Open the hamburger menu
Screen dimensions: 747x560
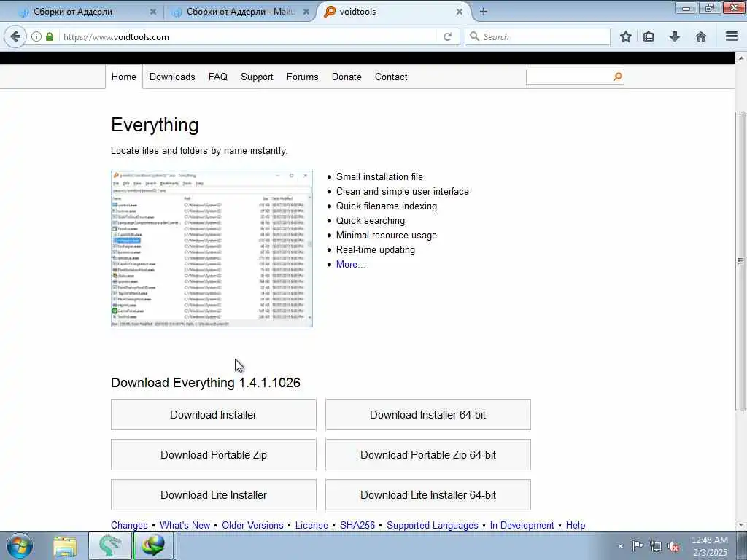[732, 36]
